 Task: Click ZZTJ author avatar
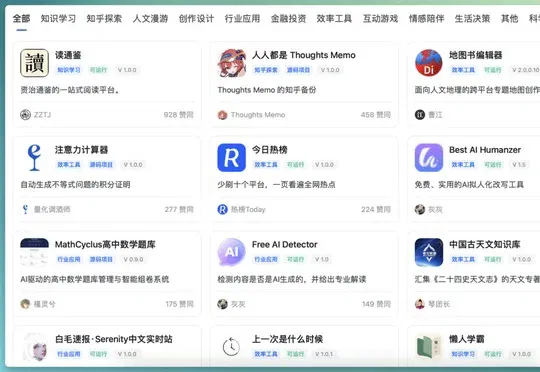[25, 115]
